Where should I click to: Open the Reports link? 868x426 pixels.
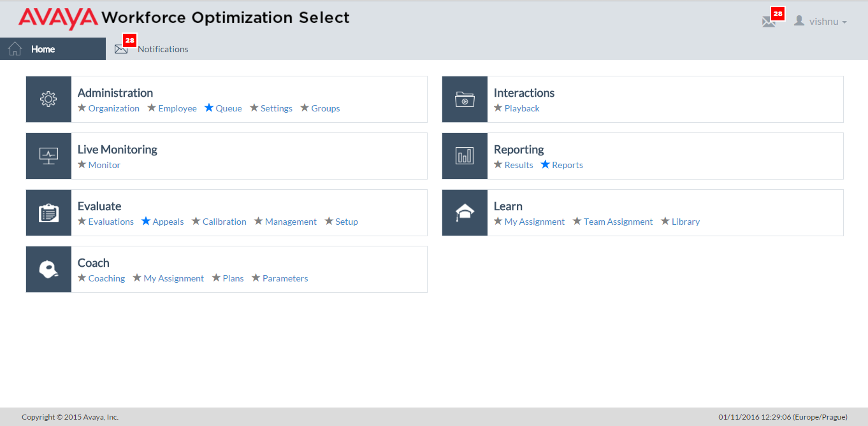(567, 165)
